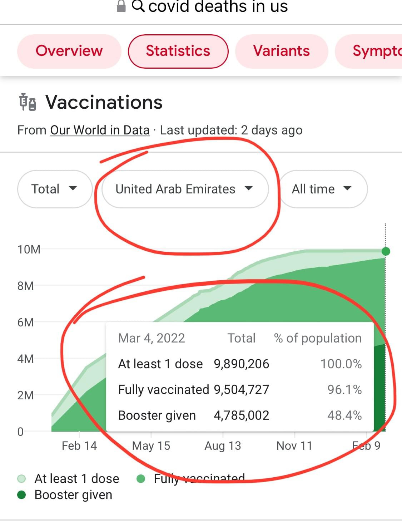The image size is (402, 532).
Task: Click the At least 1 dose legend dot
Action: [22, 478]
